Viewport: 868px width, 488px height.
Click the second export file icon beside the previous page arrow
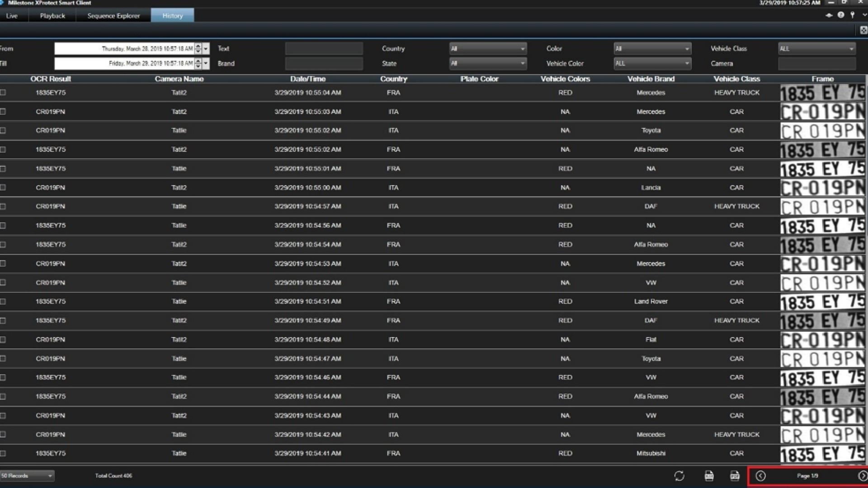[735, 475]
